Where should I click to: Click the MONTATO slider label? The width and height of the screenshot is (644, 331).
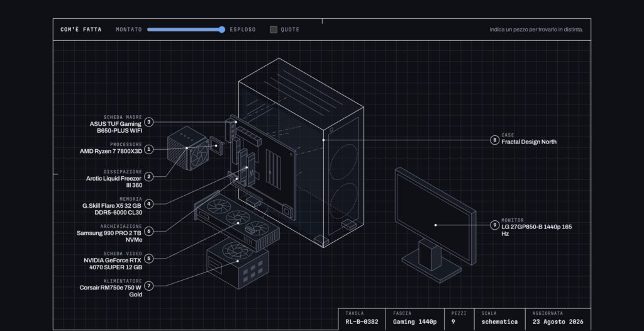128,30
